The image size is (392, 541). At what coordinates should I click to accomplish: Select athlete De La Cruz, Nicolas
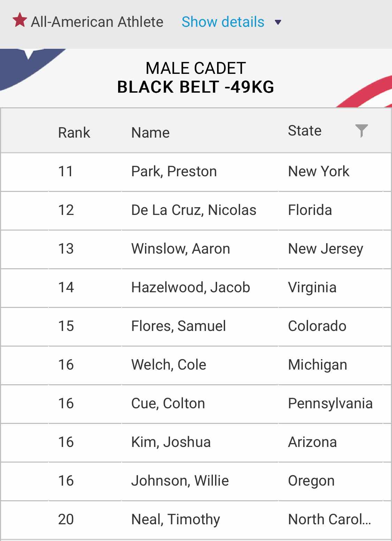196,210
